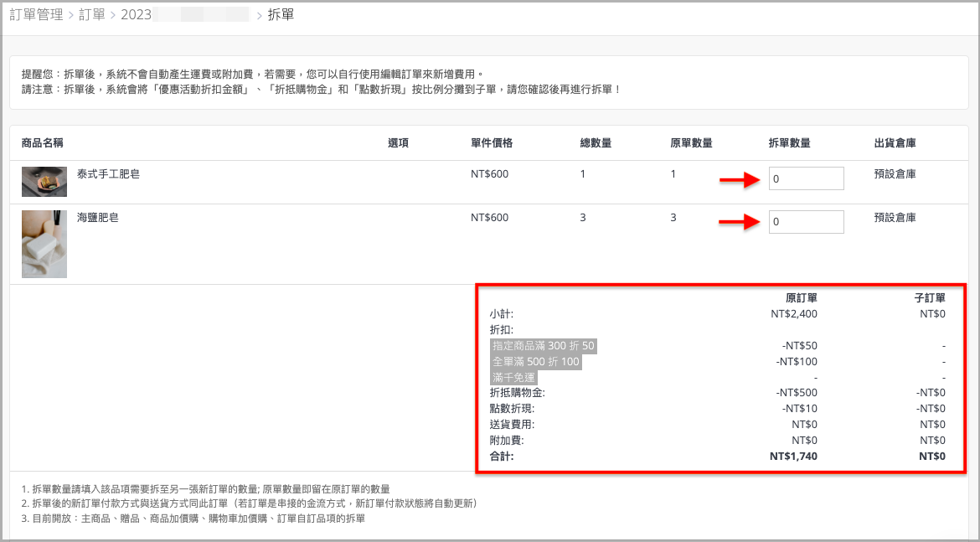
Task: Click the 滿千免運 promotion tag
Action: 514,378
